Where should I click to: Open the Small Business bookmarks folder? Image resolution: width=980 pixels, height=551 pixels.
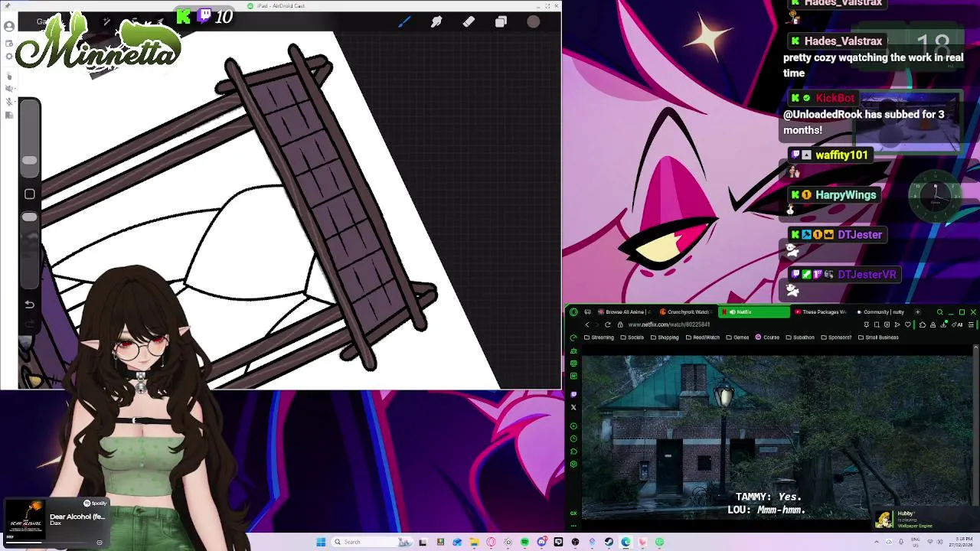click(x=878, y=337)
